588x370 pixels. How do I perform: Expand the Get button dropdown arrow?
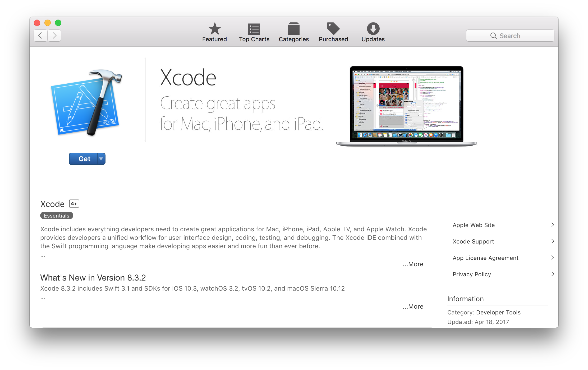coord(100,159)
